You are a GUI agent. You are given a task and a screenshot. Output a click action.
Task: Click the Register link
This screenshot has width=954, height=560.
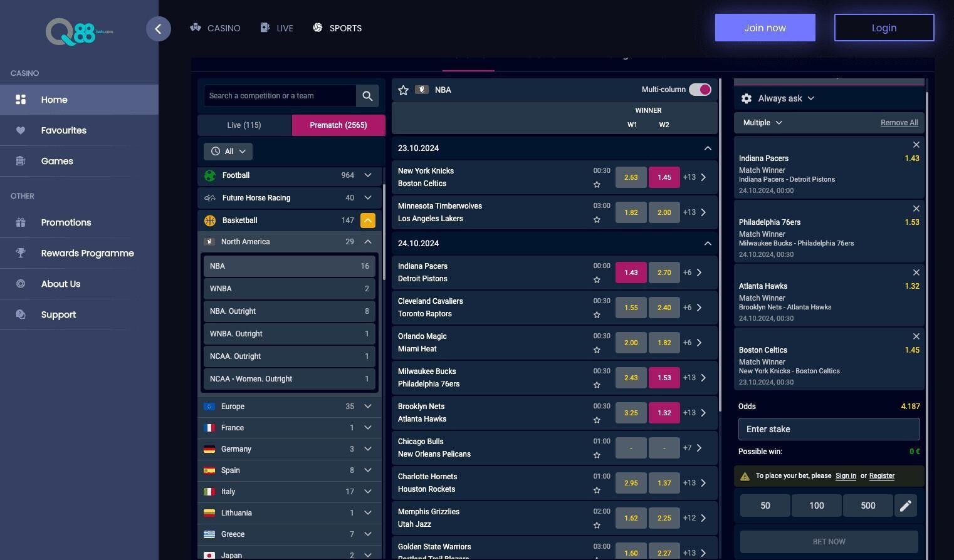[882, 476]
